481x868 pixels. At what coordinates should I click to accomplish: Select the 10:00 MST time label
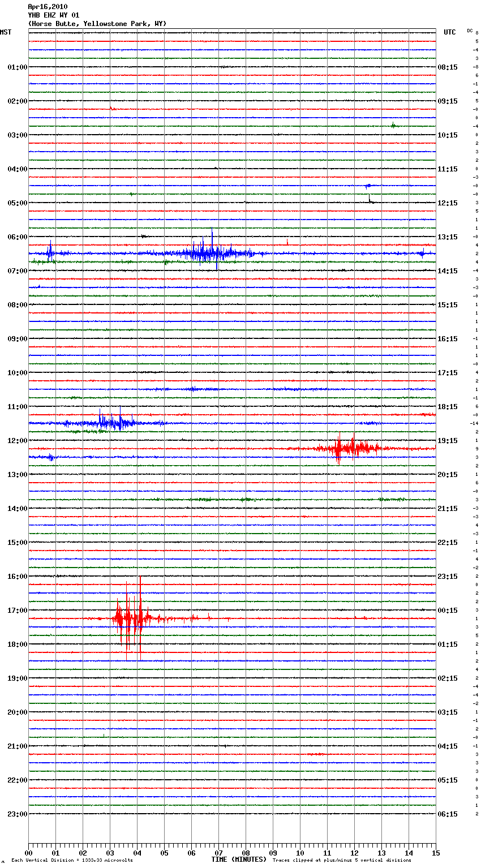tap(18, 373)
